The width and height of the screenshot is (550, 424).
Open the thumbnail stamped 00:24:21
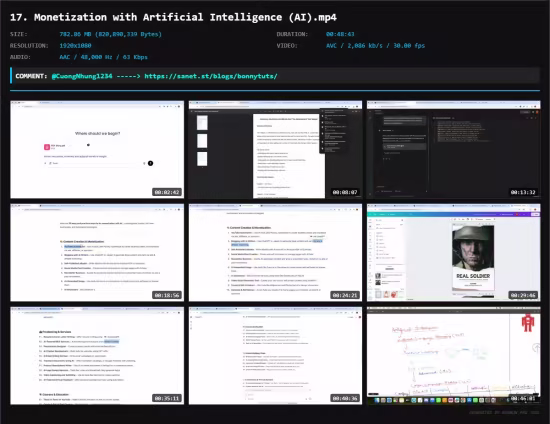coord(275,253)
